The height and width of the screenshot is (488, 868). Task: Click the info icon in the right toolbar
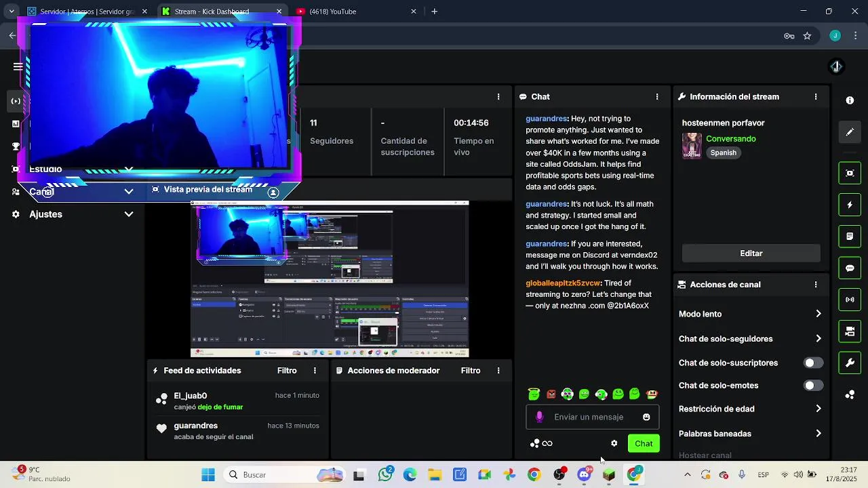pyautogui.click(x=850, y=100)
